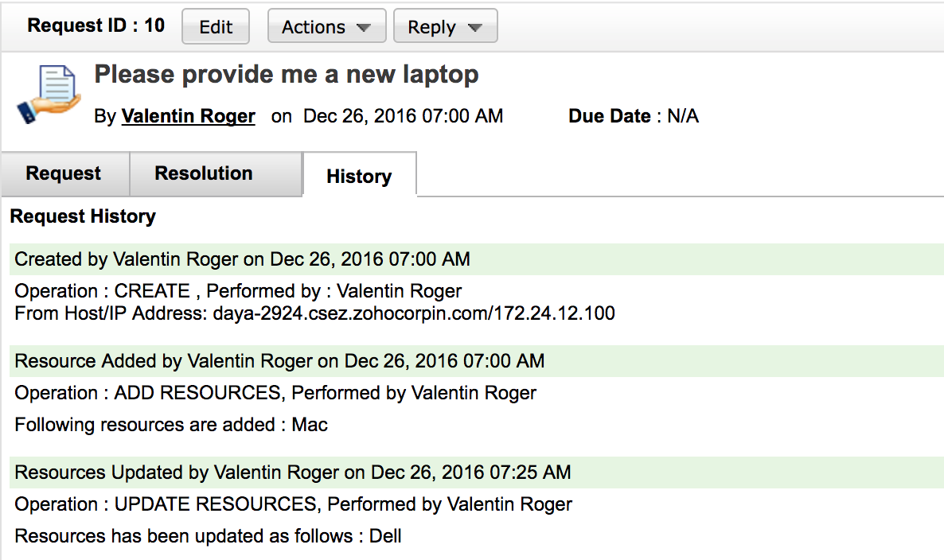
Task: Click the host IP address text line
Action: (314, 313)
